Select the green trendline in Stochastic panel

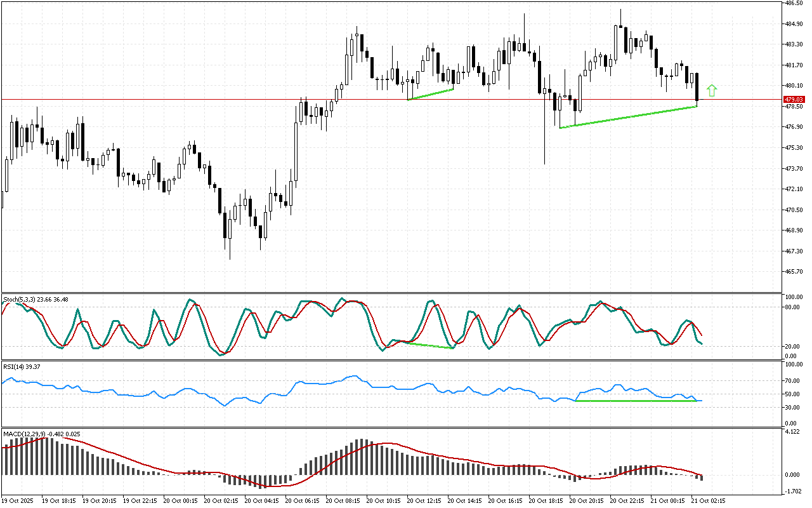coord(429,345)
